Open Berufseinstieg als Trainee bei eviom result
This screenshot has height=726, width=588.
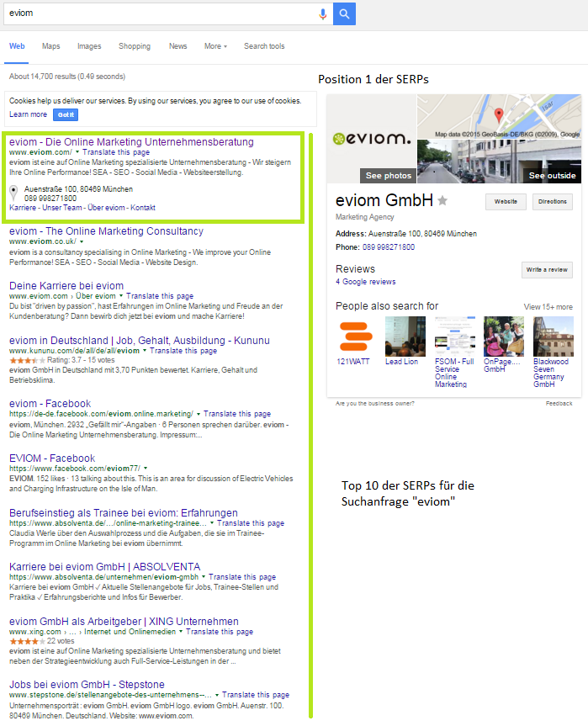tap(123, 512)
